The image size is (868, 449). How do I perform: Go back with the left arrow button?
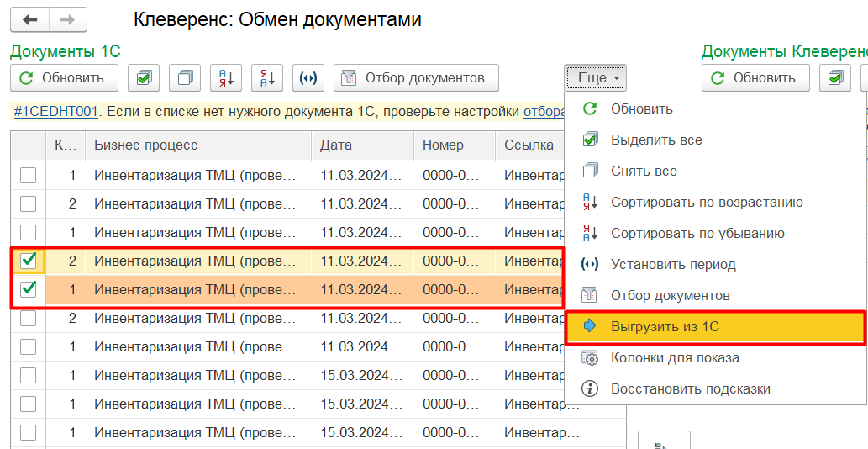coord(29,20)
